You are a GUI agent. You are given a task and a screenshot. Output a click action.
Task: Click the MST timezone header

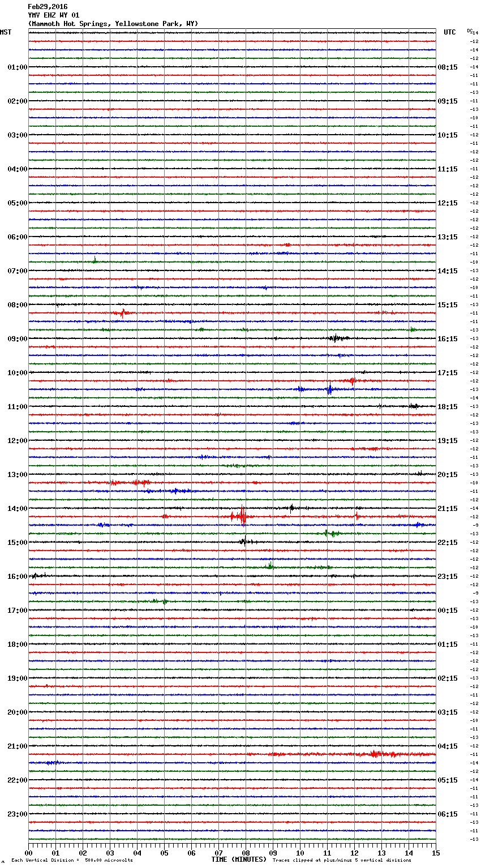(x=6, y=32)
